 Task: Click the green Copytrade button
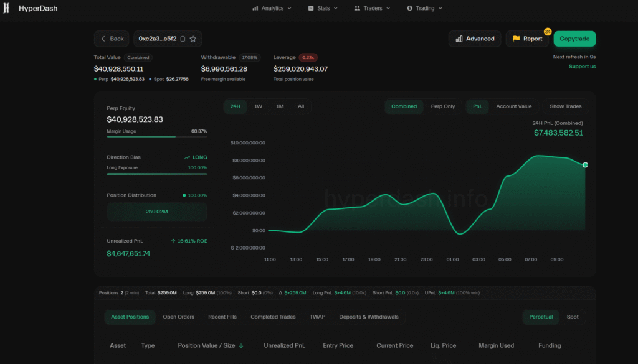574,39
